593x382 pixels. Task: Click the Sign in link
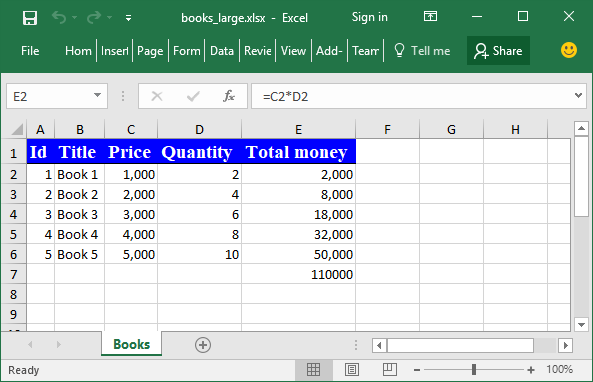tap(369, 17)
